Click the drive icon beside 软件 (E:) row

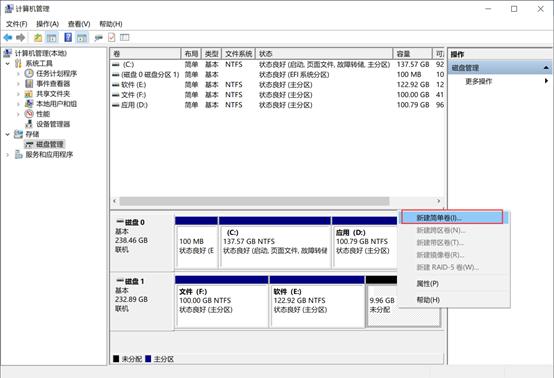[116, 85]
